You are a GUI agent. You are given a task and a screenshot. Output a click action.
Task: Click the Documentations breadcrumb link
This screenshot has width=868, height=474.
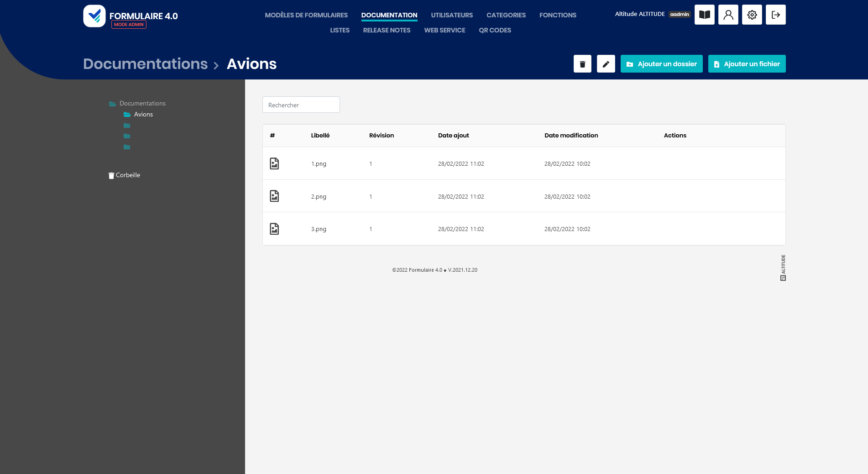pos(145,64)
